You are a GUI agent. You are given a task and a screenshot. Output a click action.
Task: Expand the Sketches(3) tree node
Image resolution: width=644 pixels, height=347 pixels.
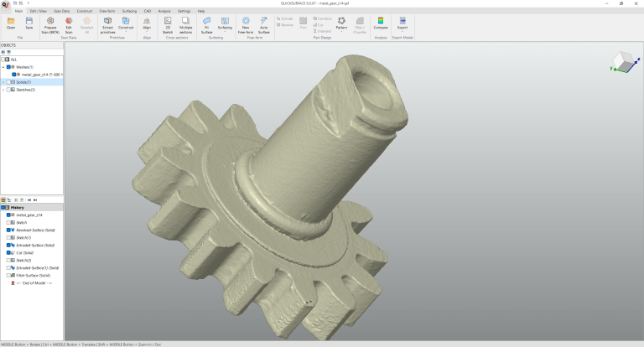coord(3,90)
